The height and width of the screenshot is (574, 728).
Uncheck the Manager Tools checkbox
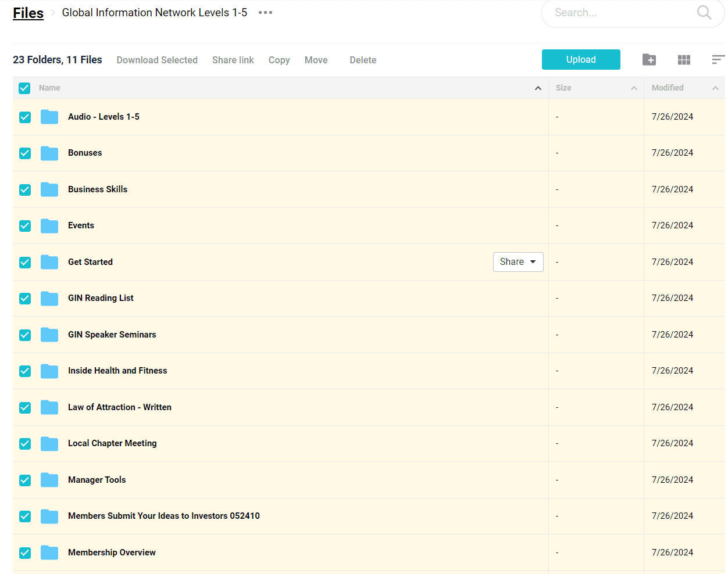[25, 480]
